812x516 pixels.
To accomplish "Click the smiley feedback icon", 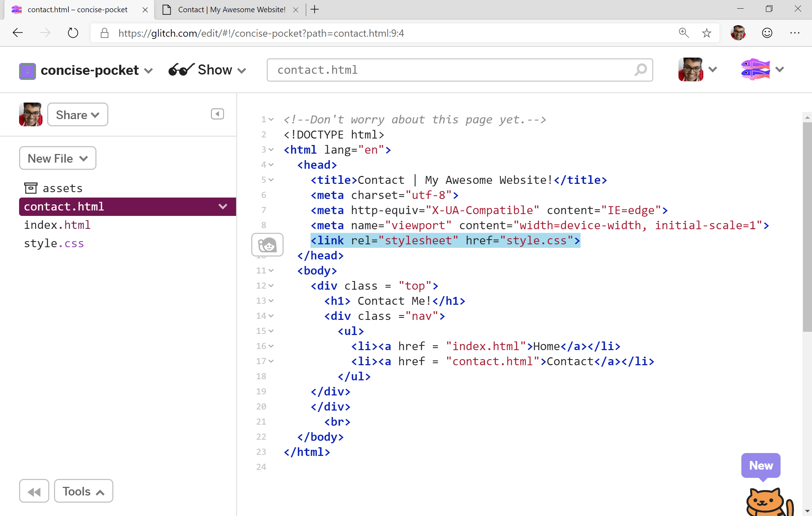I will coord(767,33).
